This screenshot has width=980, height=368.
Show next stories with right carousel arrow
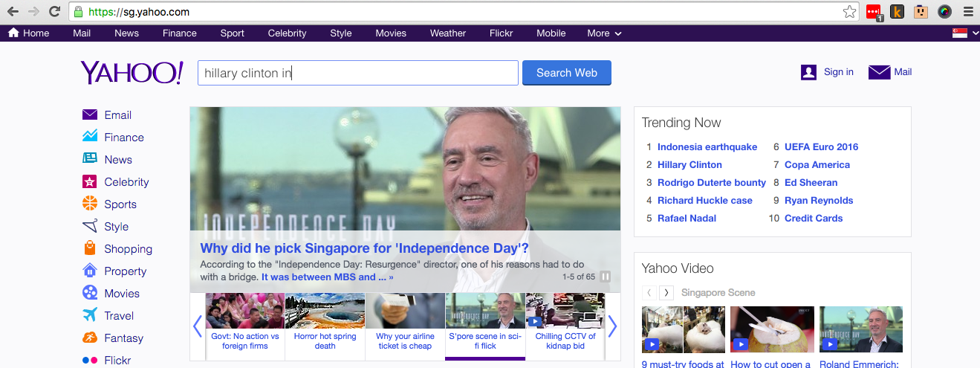coord(612,326)
